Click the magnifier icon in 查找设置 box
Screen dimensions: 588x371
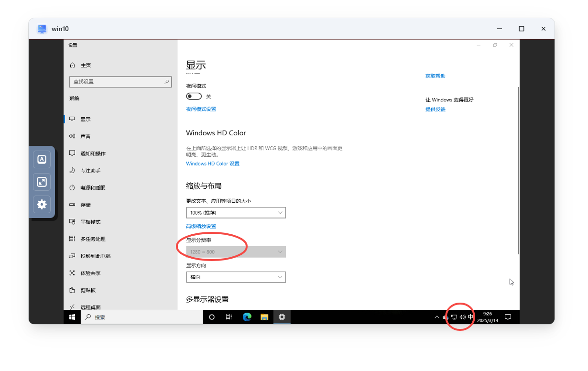point(167,82)
